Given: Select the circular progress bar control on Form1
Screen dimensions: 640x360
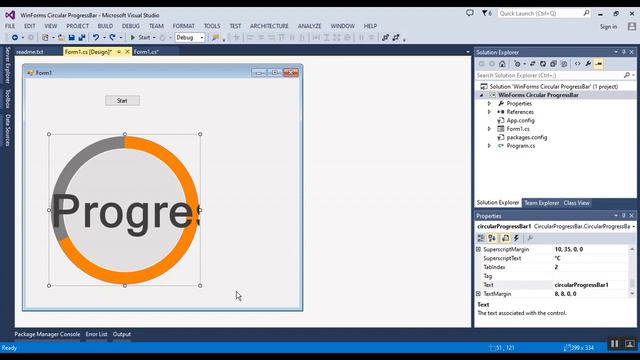Looking at the screenshot, I should point(124,210).
